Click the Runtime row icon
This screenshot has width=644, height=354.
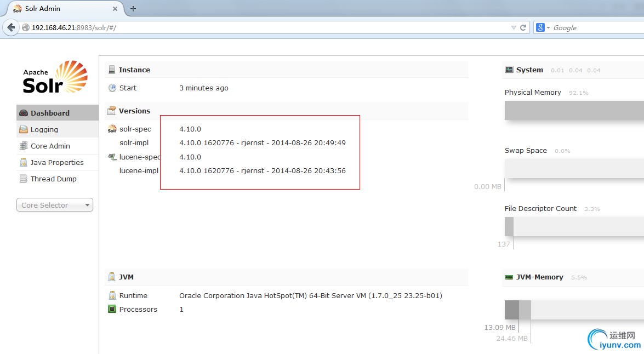(112, 295)
